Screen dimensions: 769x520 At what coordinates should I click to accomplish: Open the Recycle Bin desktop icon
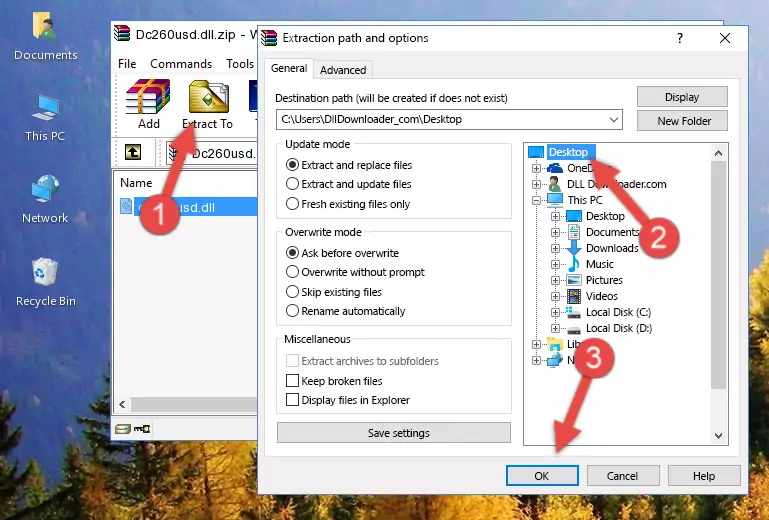[x=45, y=272]
